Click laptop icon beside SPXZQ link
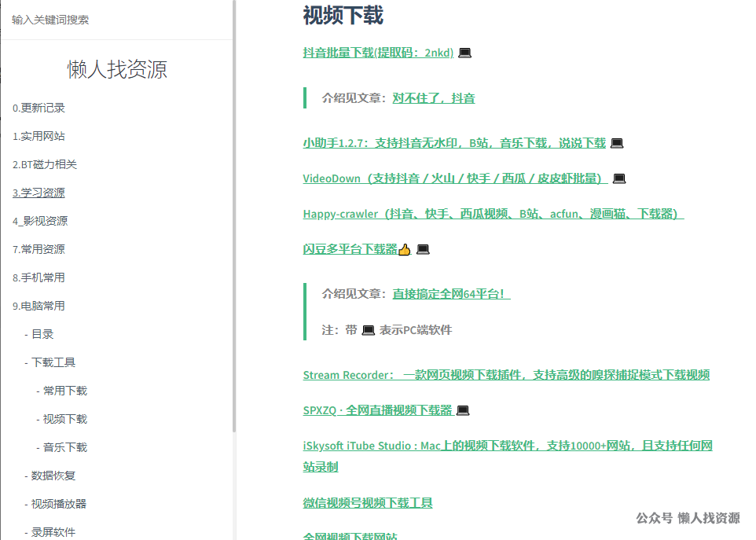This screenshot has width=756, height=540. pyautogui.click(x=463, y=411)
